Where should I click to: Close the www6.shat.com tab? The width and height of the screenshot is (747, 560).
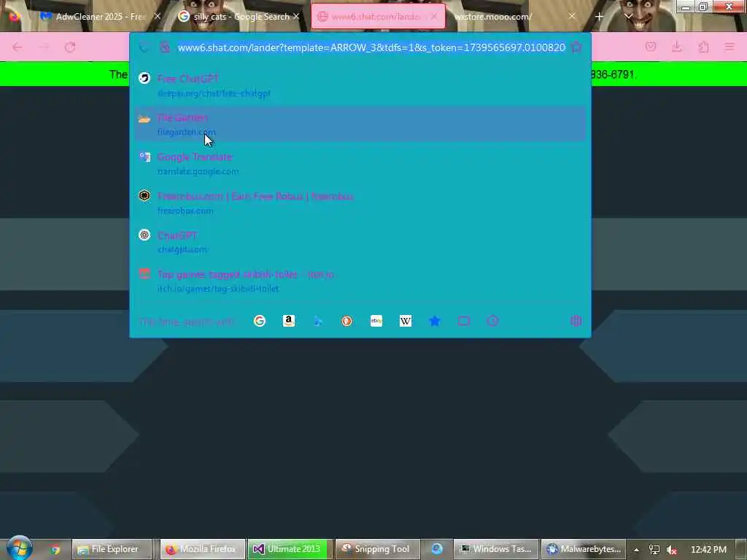(x=434, y=16)
